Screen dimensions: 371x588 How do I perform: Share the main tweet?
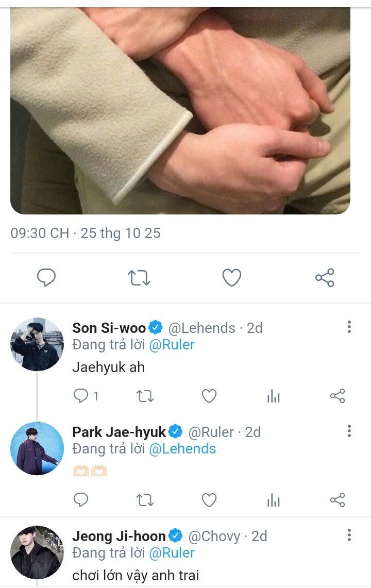click(325, 278)
